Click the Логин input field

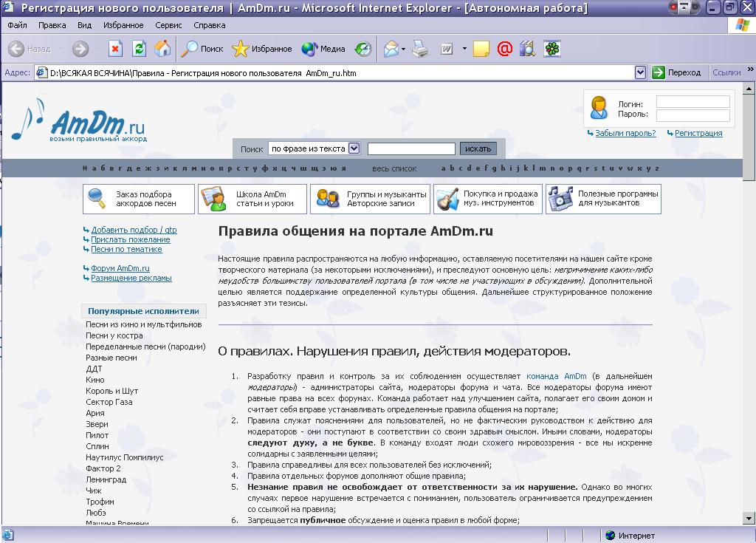693,102
